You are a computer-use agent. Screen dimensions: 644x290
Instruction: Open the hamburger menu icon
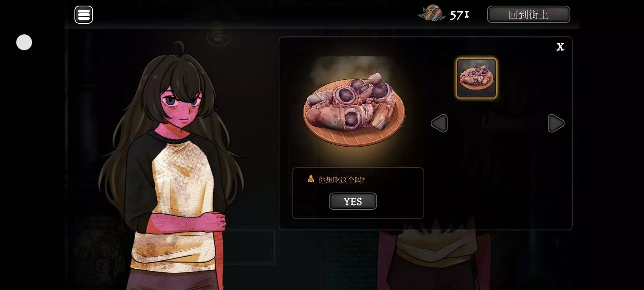coord(84,15)
